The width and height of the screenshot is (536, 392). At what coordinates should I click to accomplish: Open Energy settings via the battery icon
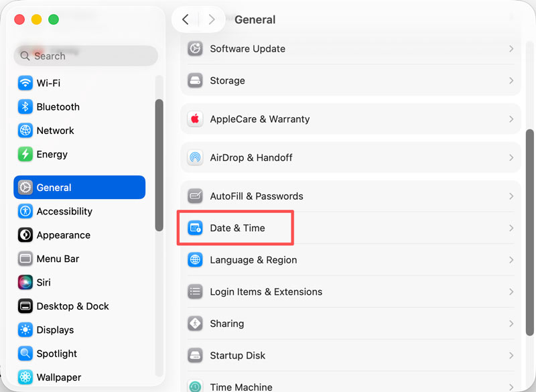coord(25,154)
